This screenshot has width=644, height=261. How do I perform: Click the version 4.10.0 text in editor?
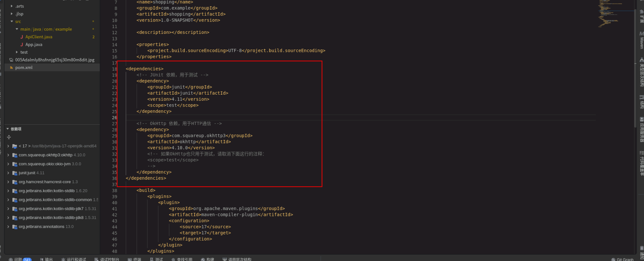click(x=181, y=148)
